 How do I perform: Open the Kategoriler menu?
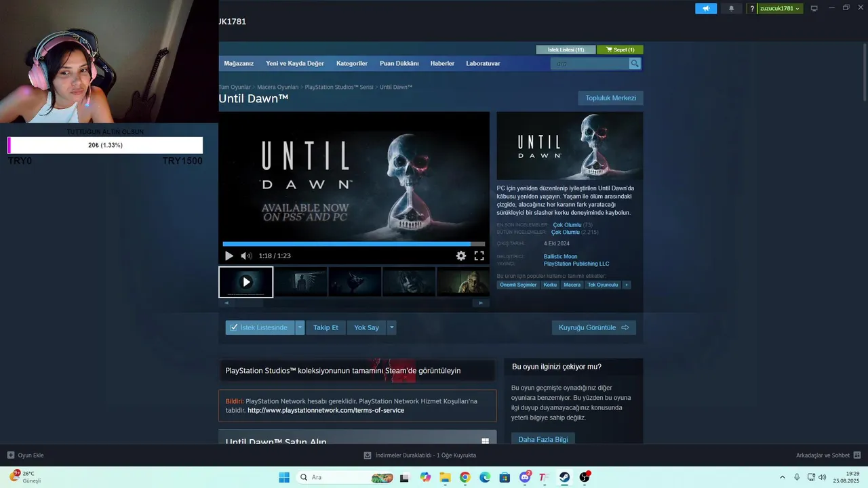coord(352,64)
